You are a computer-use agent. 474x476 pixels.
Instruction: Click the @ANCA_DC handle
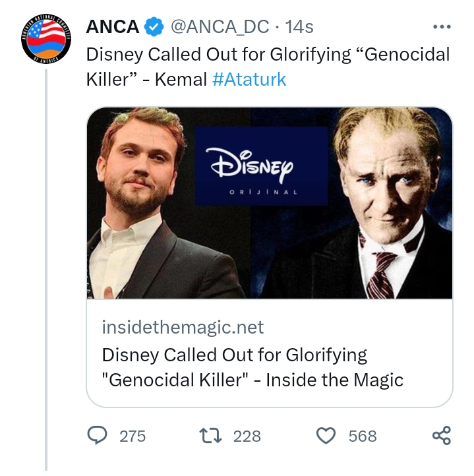pyautogui.click(x=220, y=27)
